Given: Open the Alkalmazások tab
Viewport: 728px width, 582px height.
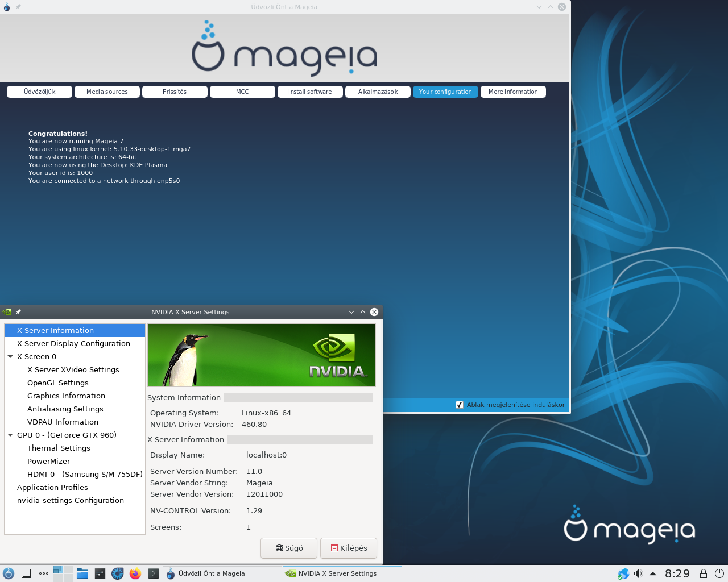Looking at the screenshot, I should 378,92.
